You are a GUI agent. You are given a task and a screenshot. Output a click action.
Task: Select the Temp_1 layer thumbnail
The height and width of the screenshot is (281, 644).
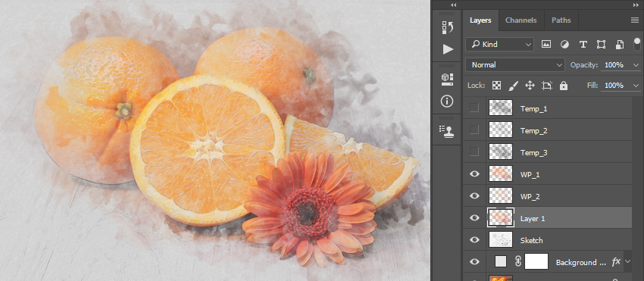tap(501, 108)
